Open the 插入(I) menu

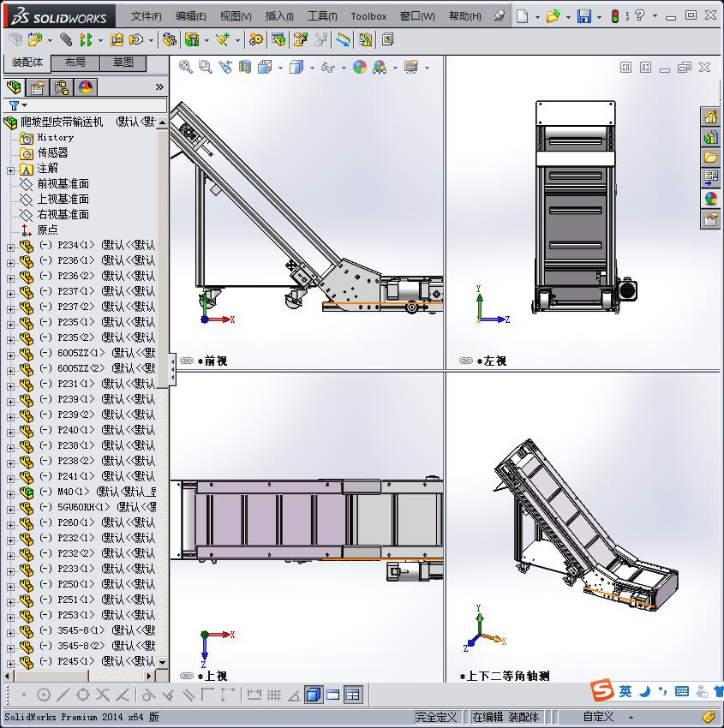[x=279, y=16]
